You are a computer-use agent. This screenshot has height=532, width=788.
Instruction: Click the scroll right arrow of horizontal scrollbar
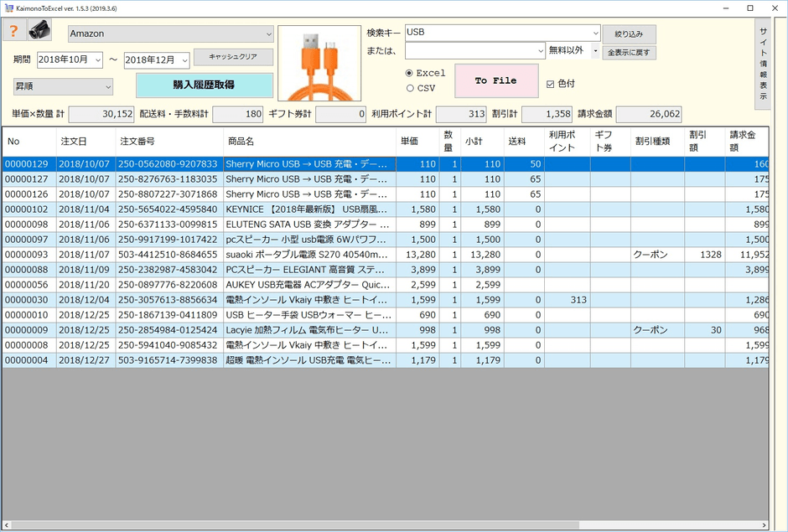point(765,525)
